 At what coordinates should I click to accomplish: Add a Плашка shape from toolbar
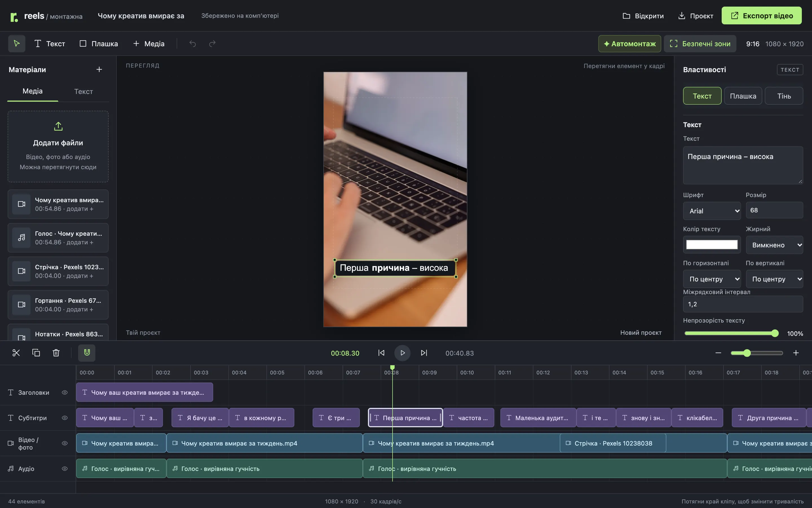99,44
